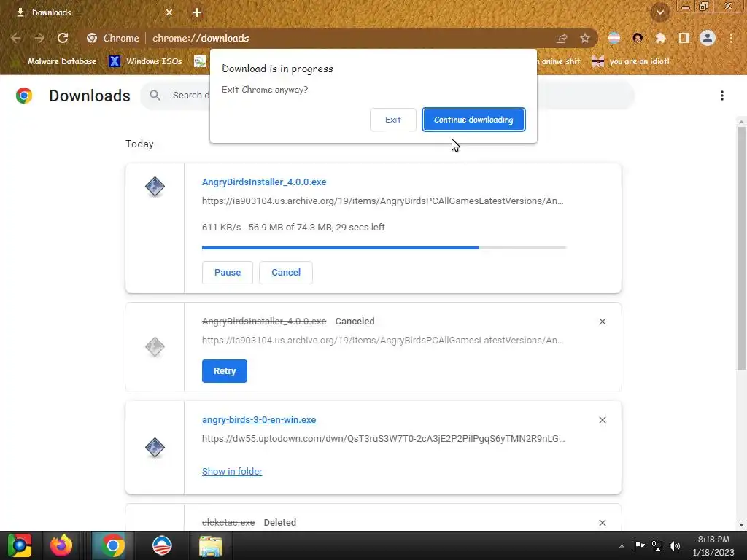The image size is (747, 560).
Task: Close the Downloads tab
Action: pos(169,12)
